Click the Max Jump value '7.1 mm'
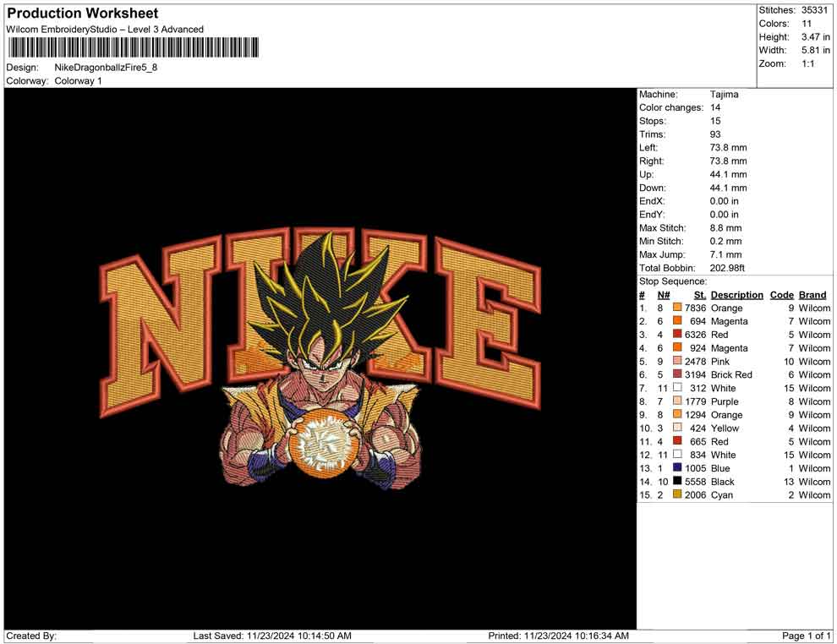Image resolution: width=837 pixels, height=644 pixels. pos(726,254)
